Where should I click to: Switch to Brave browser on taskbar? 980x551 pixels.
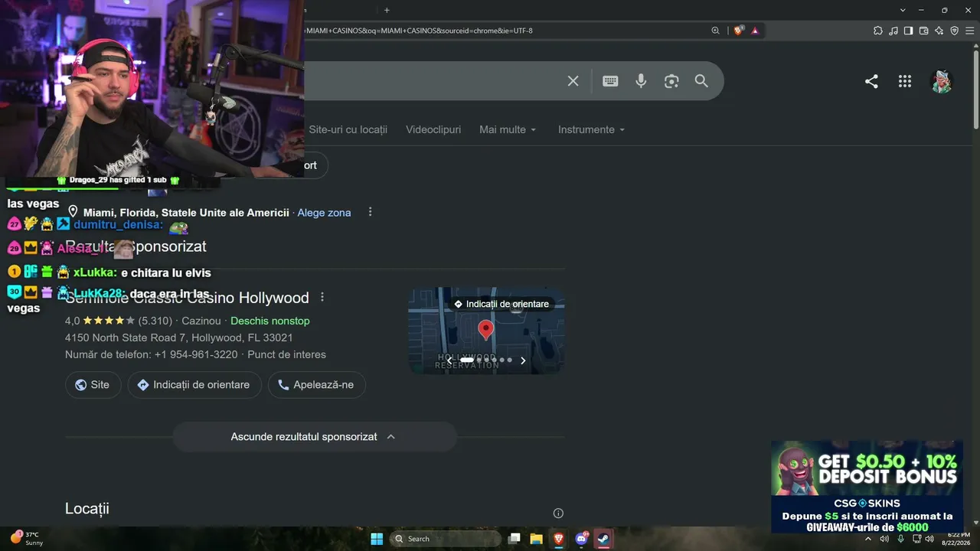[x=559, y=539]
